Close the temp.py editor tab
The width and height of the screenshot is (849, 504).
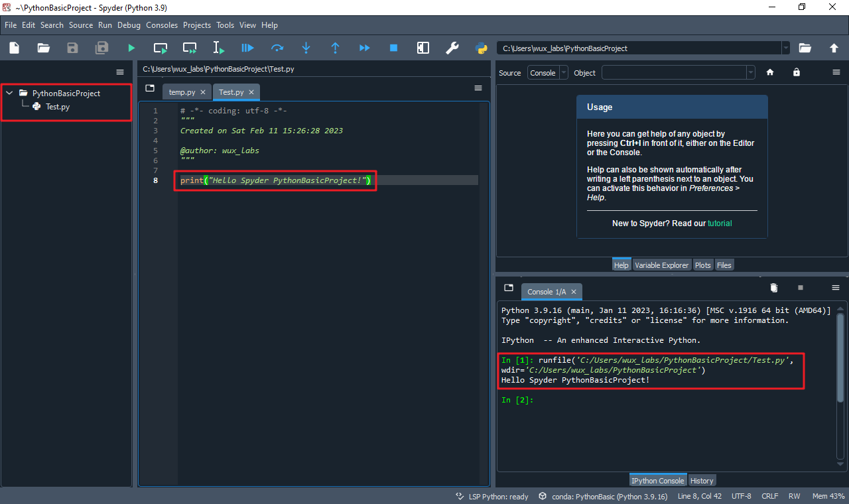pos(203,93)
